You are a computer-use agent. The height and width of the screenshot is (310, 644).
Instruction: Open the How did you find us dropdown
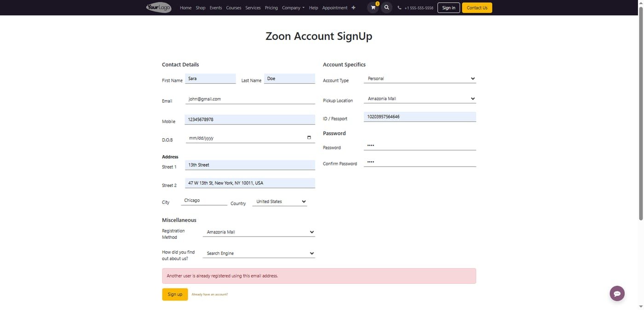pyautogui.click(x=259, y=253)
